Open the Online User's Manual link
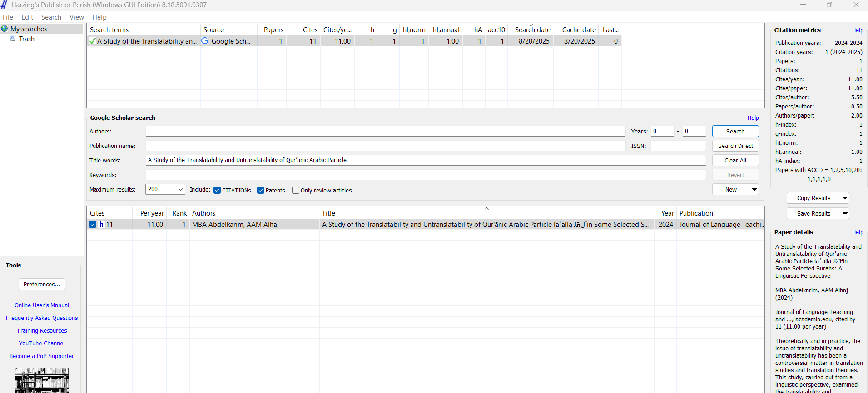 [x=42, y=305]
